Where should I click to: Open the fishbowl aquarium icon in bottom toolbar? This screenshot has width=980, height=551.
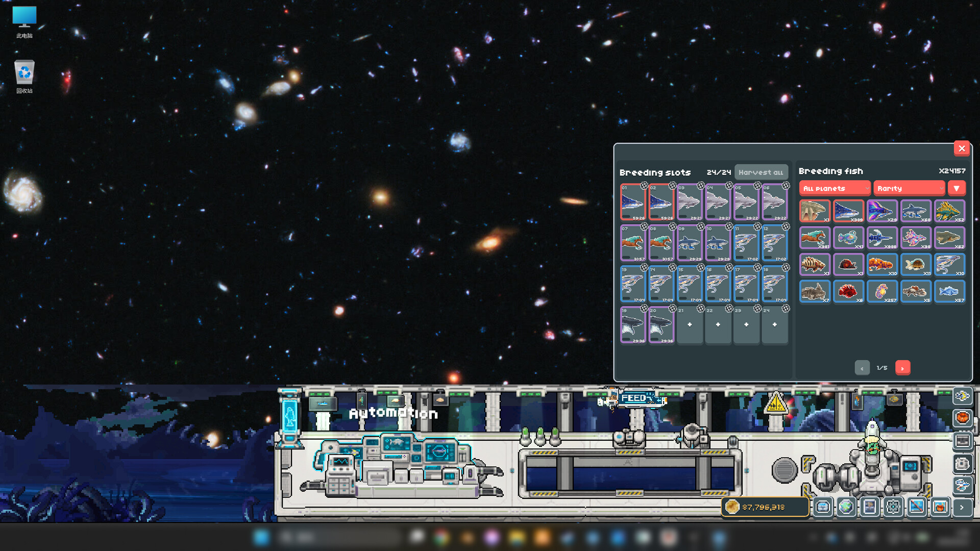pos(940,507)
